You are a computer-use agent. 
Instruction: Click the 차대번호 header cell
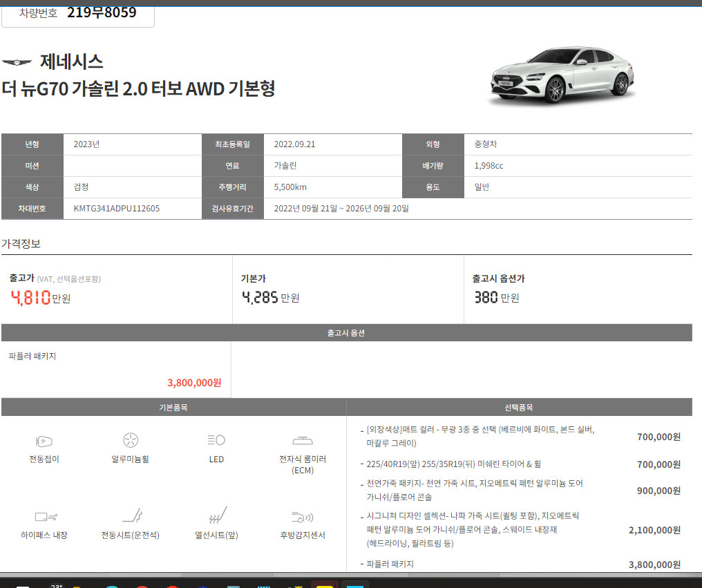point(32,209)
